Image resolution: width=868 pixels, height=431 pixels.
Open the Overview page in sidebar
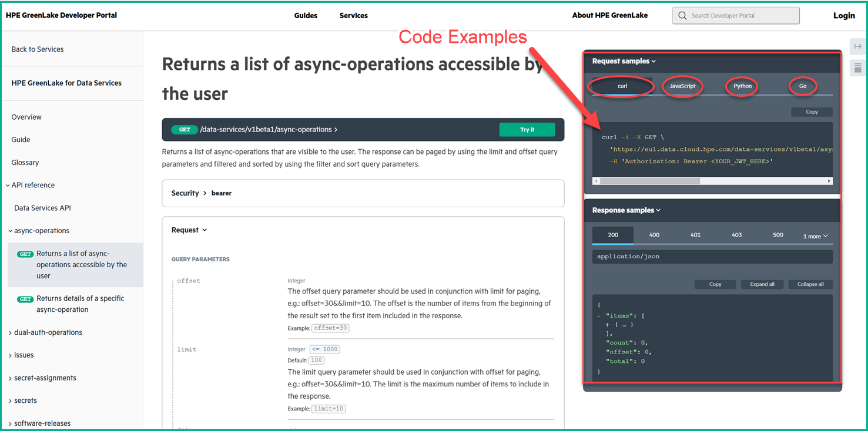(x=26, y=117)
